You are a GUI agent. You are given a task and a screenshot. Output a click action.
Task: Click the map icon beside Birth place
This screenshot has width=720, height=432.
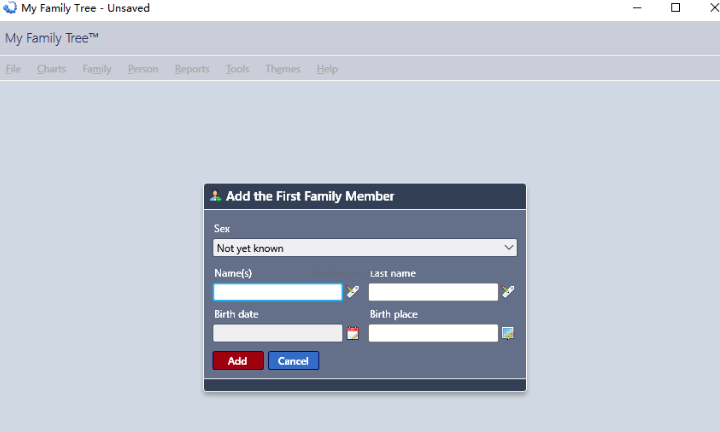[508, 333]
